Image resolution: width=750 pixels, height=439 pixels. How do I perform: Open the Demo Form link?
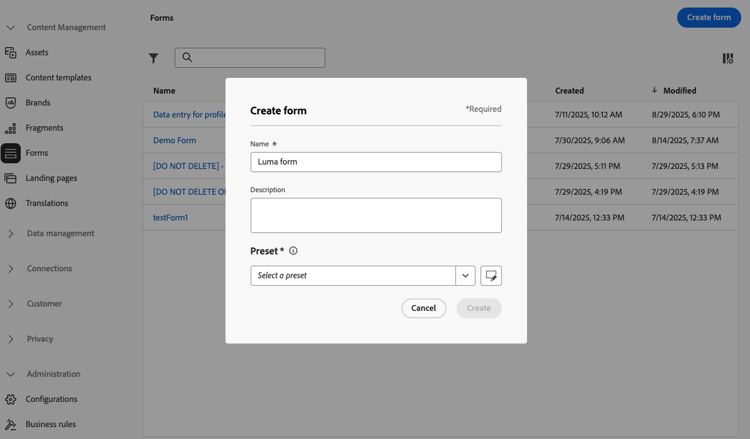click(174, 141)
